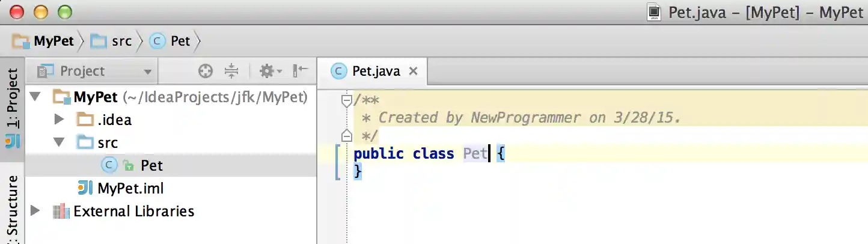Collapse the src folder
Screen dimensions: 868x244
point(59,142)
